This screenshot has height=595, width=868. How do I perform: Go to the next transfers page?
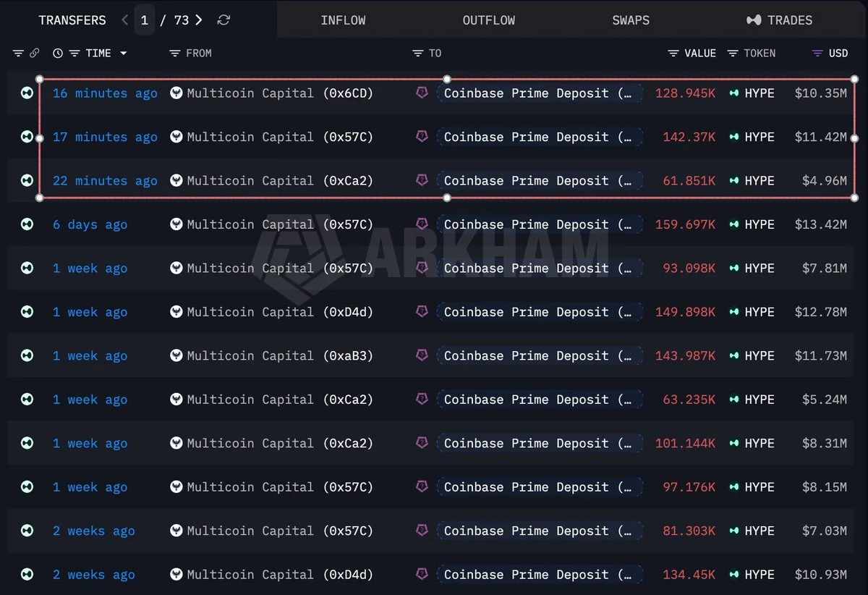[199, 20]
